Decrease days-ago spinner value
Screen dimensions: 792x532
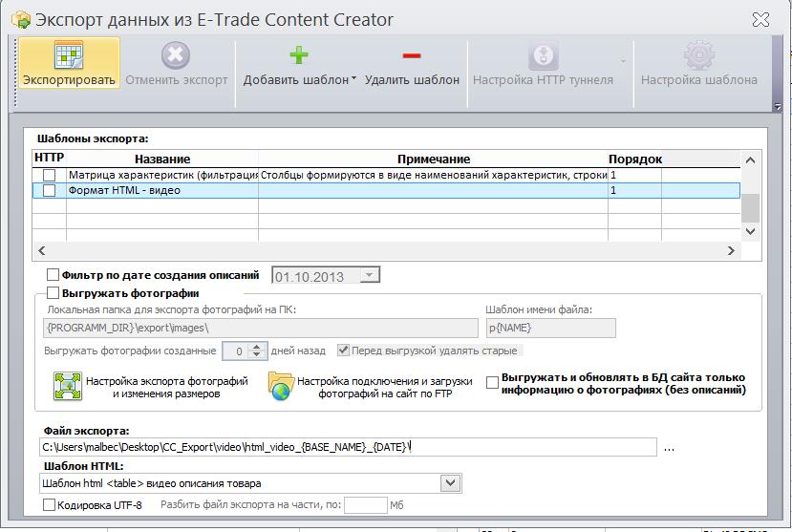pyautogui.click(x=257, y=354)
